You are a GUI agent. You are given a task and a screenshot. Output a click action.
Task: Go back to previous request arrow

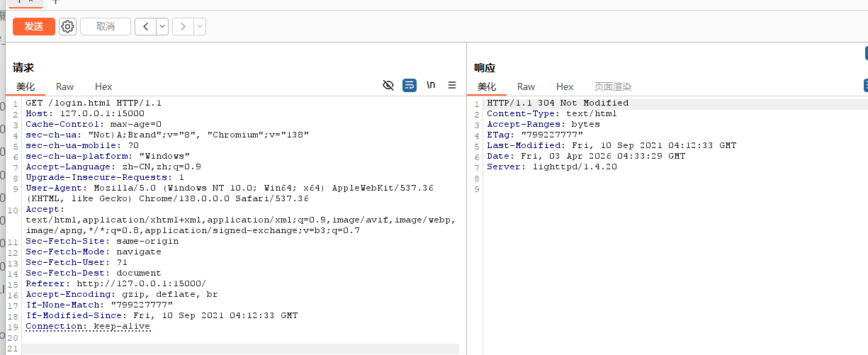point(146,27)
